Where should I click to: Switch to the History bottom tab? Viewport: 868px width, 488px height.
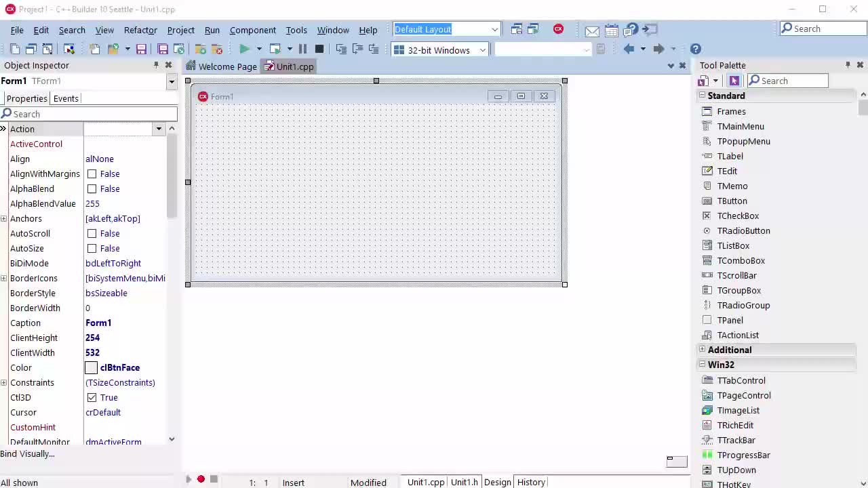pyautogui.click(x=531, y=482)
